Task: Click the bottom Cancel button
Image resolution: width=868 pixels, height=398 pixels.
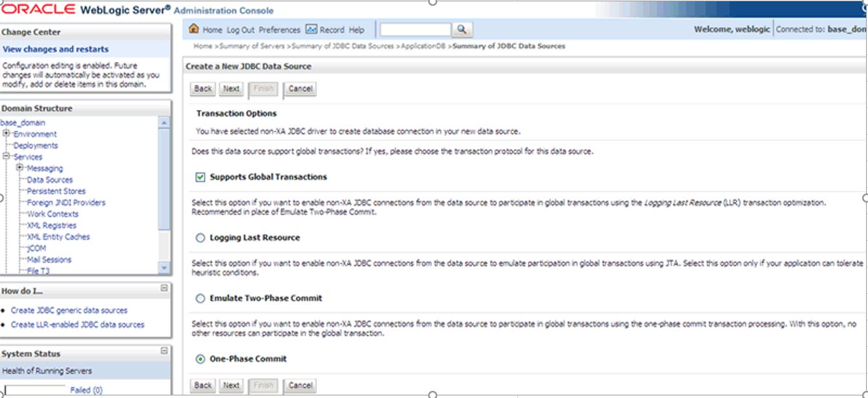Action: point(300,385)
